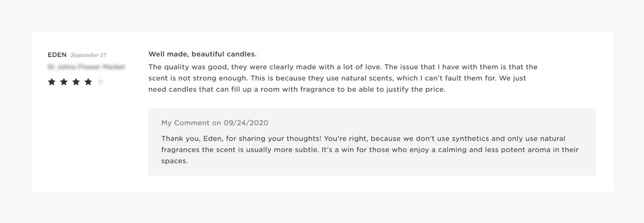The image size is (644, 223).
Task: Click the first rating star
Action: click(52, 82)
